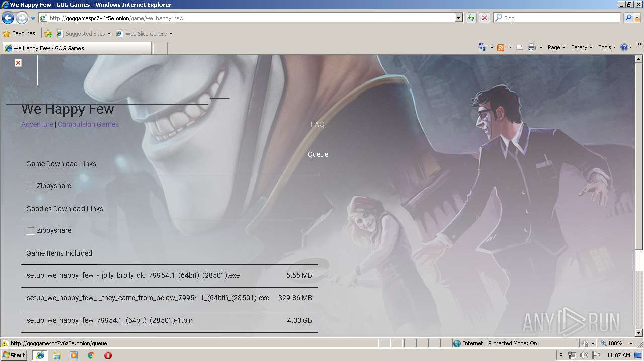This screenshot has height=362, width=644.
Task: Click the jolly_brolly_dlc setup file name
Action: click(133, 275)
